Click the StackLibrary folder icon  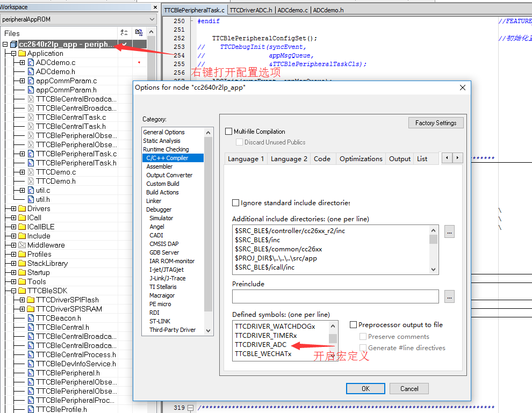[x=22, y=264]
